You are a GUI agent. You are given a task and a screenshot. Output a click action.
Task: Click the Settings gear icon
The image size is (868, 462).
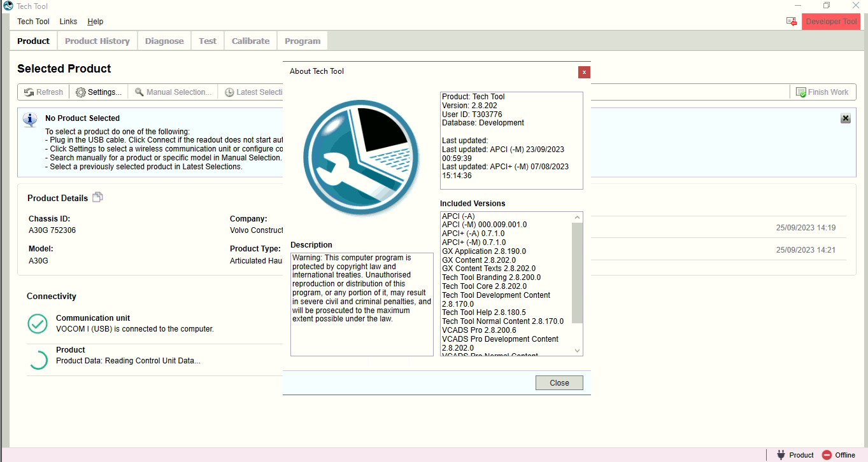coord(80,92)
